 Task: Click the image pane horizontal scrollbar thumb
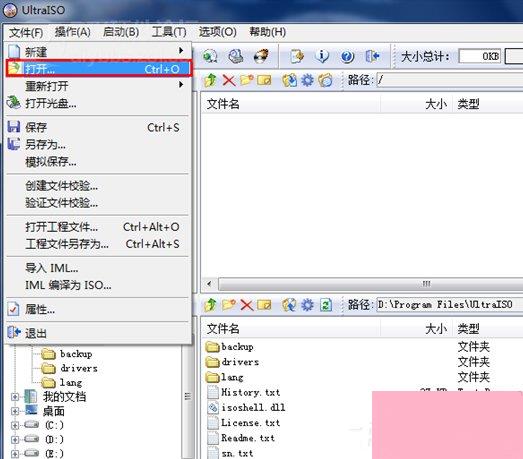coord(371,284)
